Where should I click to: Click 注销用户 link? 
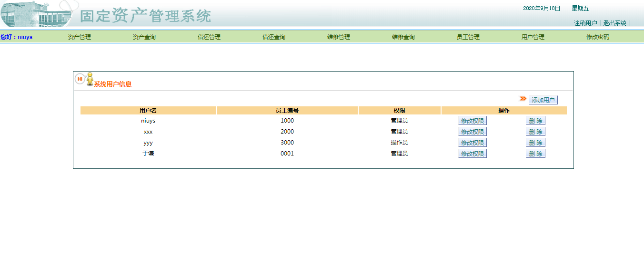pyautogui.click(x=585, y=23)
